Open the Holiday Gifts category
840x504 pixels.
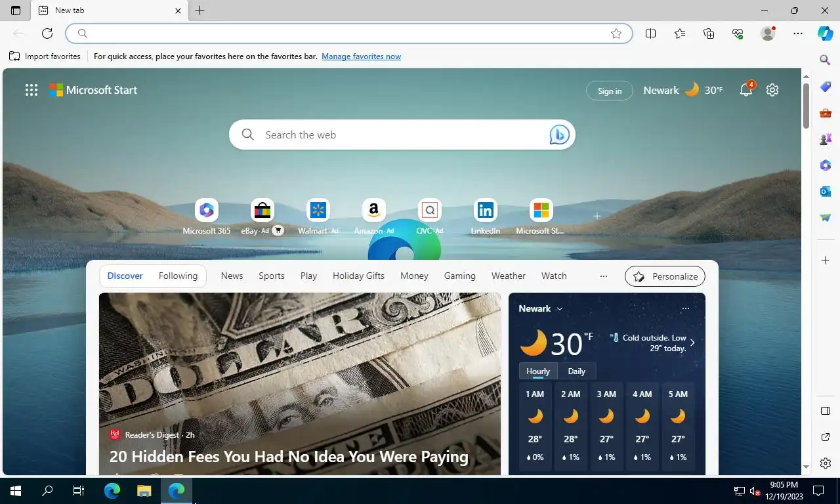click(358, 276)
